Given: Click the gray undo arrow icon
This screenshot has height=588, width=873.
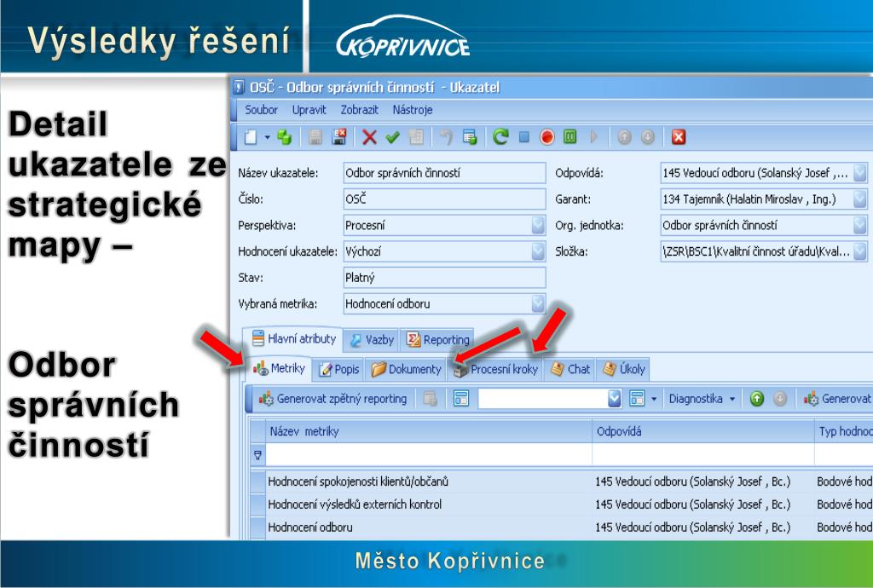Looking at the screenshot, I should click(446, 137).
